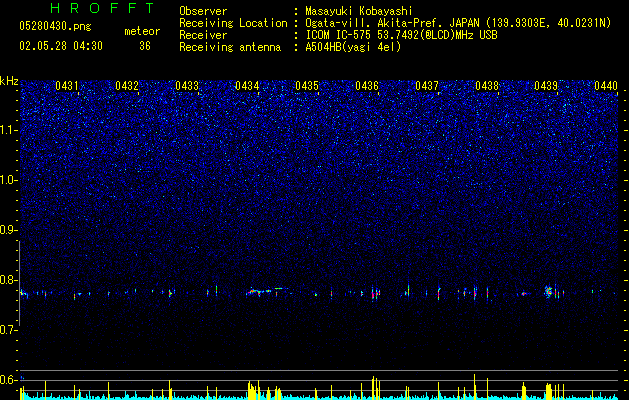The image size is (629, 400).
Task: Click time marker 0435
Action: (307, 85)
